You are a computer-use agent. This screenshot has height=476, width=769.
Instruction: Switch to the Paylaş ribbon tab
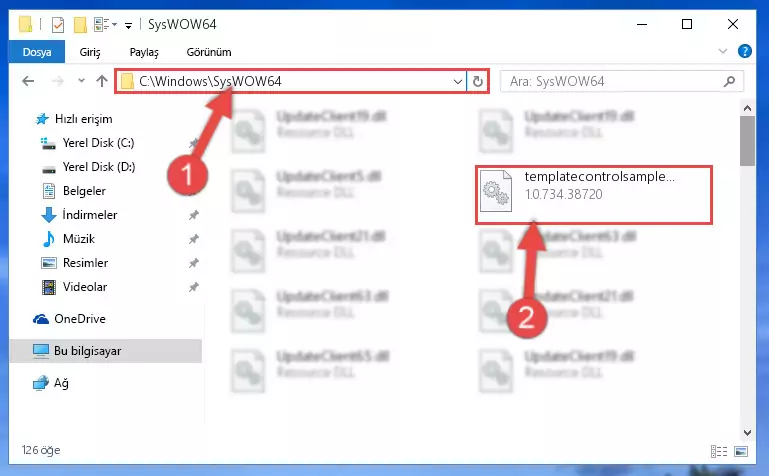coord(144,52)
